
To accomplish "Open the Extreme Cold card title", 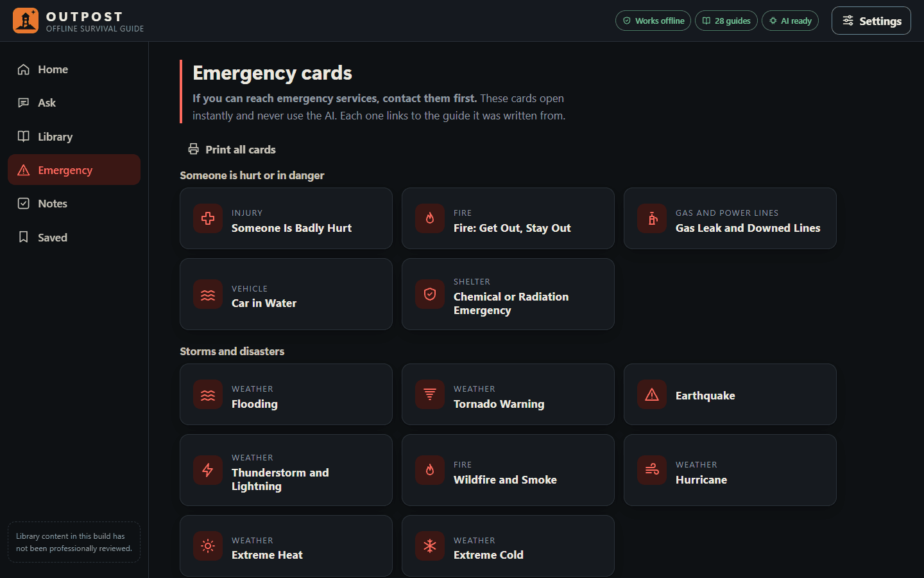I will [x=488, y=555].
